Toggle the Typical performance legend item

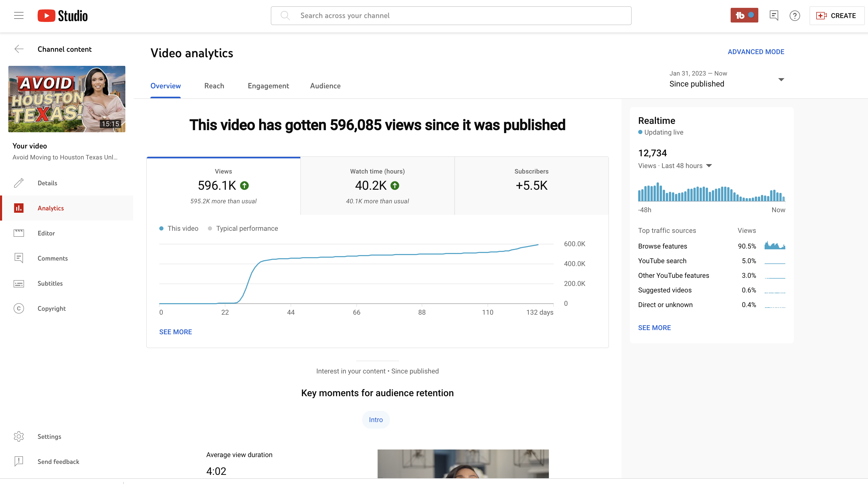click(243, 228)
